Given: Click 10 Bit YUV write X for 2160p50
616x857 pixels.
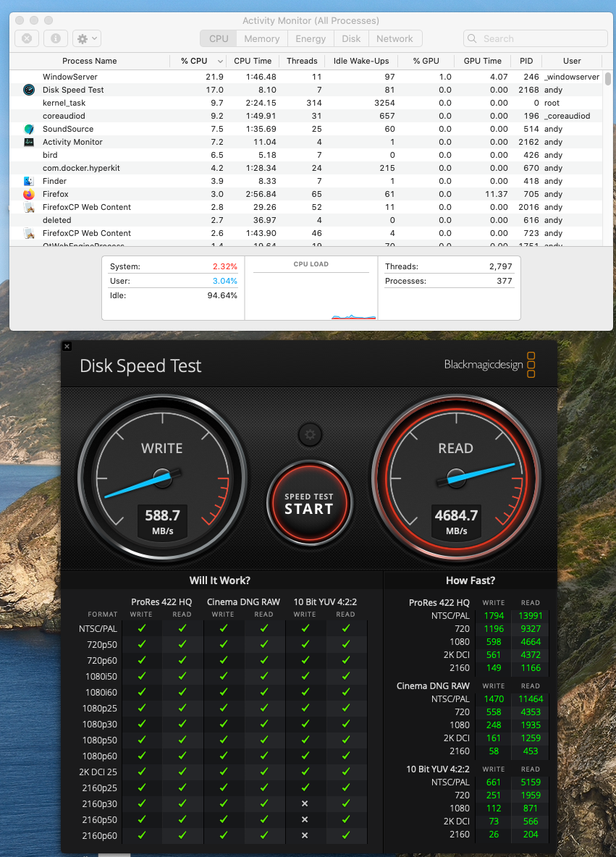Looking at the screenshot, I should pos(305,820).
